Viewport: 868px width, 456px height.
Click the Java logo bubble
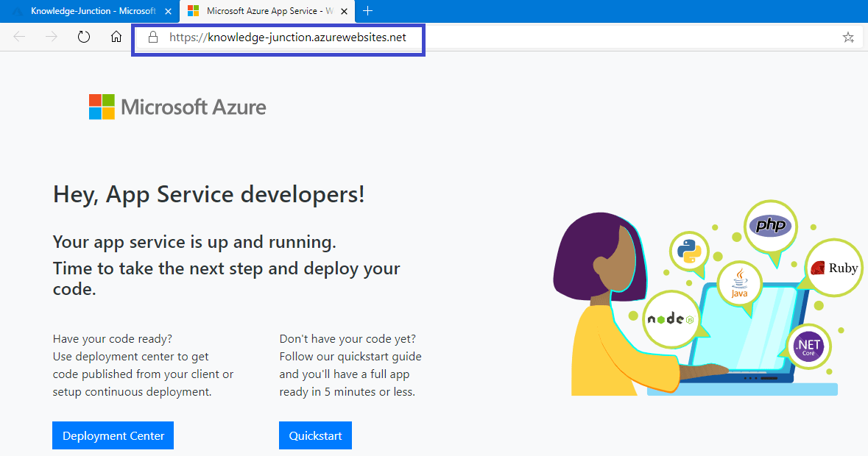740,284
